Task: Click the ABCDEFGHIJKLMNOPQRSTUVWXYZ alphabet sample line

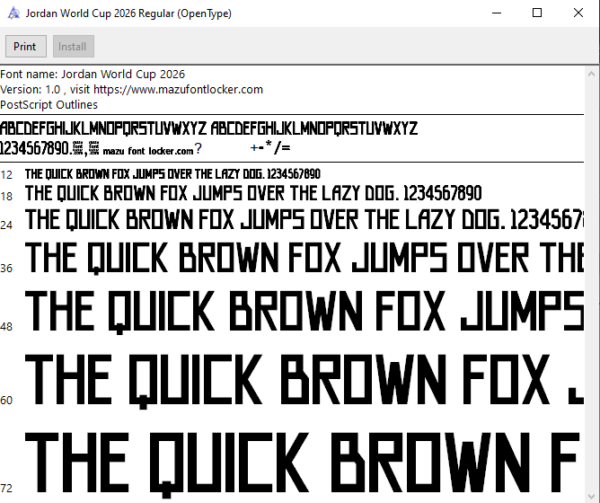Action: tap(209, 129)
